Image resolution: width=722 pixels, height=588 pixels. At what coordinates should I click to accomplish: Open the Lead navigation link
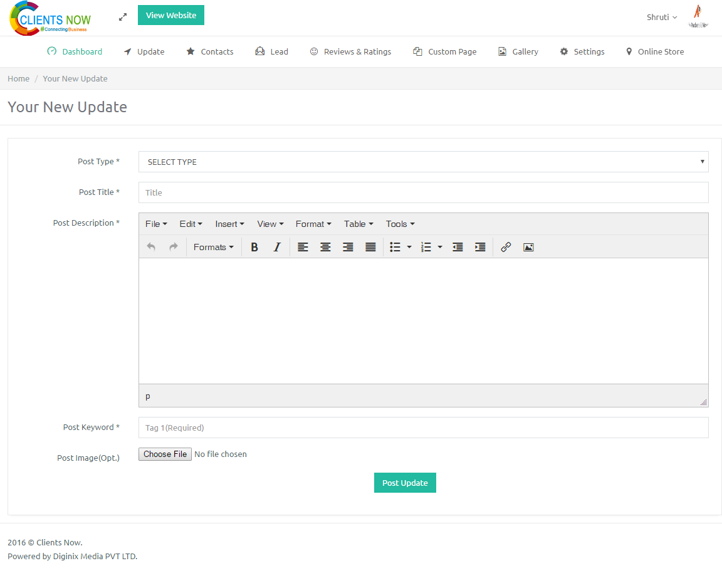(x=271, y=51)
